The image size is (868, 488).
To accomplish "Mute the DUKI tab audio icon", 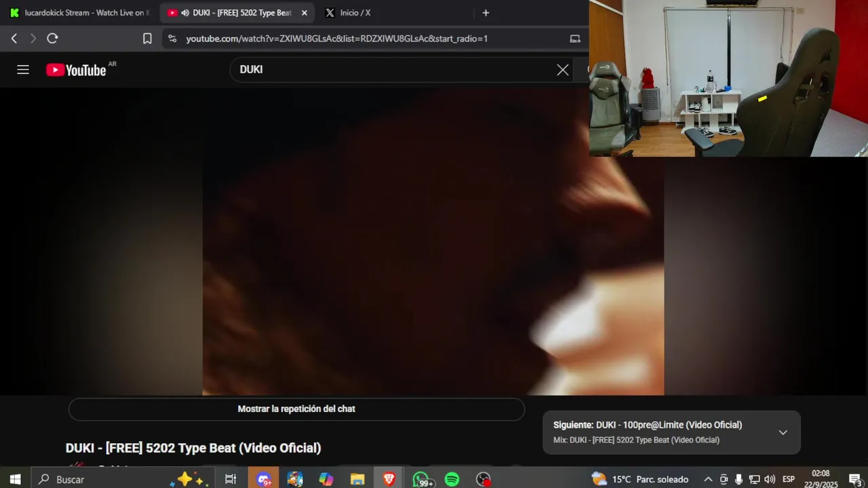I will (x=185, y=13).
